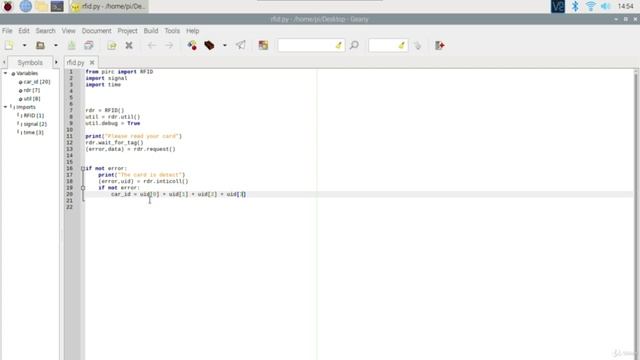Screen dimensions: 640x360
Task: Click the VNC server tray icon
Action: pos(558,6)
